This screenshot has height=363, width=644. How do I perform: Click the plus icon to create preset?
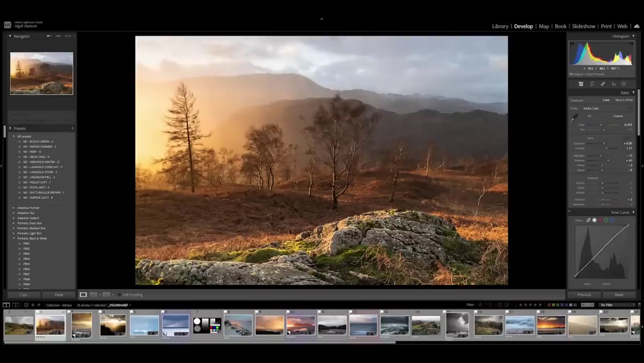(72, 128)
